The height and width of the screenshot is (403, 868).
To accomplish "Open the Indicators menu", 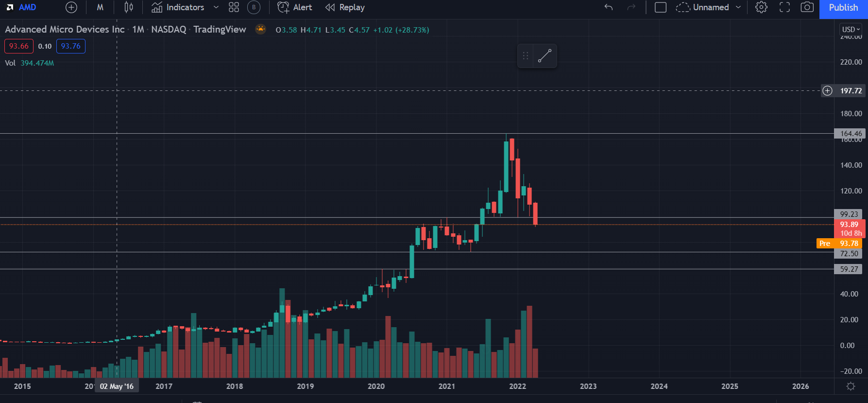I will coord(178,7).
